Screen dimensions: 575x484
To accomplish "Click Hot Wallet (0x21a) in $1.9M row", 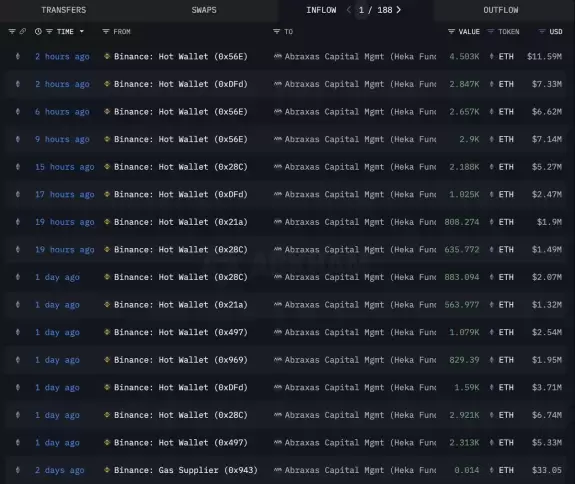I will click(x=181, y=222).
